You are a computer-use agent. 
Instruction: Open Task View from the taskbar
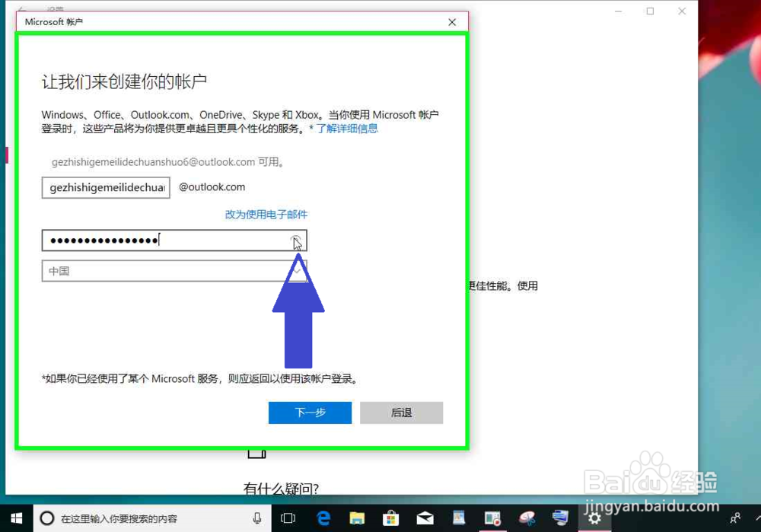click(x=288, y=518)
